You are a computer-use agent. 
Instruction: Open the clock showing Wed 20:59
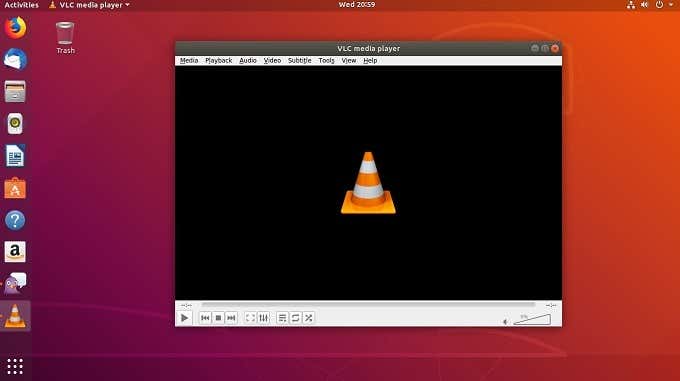(x=357, y=5)
